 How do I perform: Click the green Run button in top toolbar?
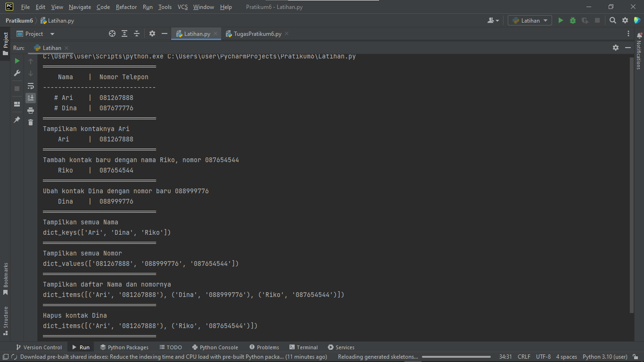click(x=561, y=20)
